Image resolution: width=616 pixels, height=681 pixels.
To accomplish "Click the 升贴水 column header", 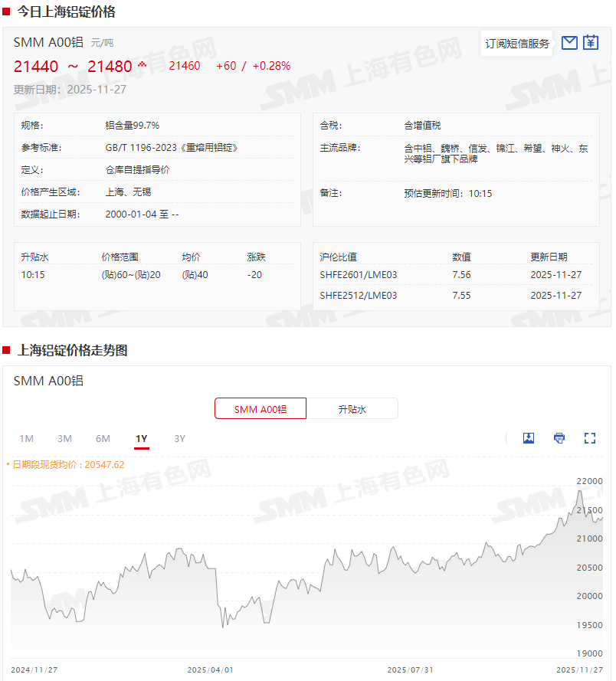I will click(34, 257).
